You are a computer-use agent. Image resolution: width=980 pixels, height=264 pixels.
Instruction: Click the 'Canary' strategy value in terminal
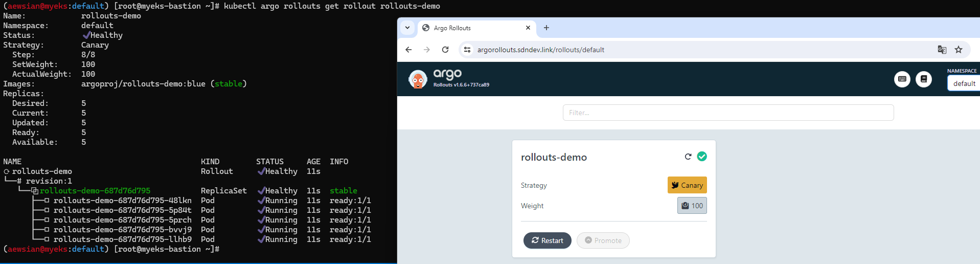click(95, 45)
